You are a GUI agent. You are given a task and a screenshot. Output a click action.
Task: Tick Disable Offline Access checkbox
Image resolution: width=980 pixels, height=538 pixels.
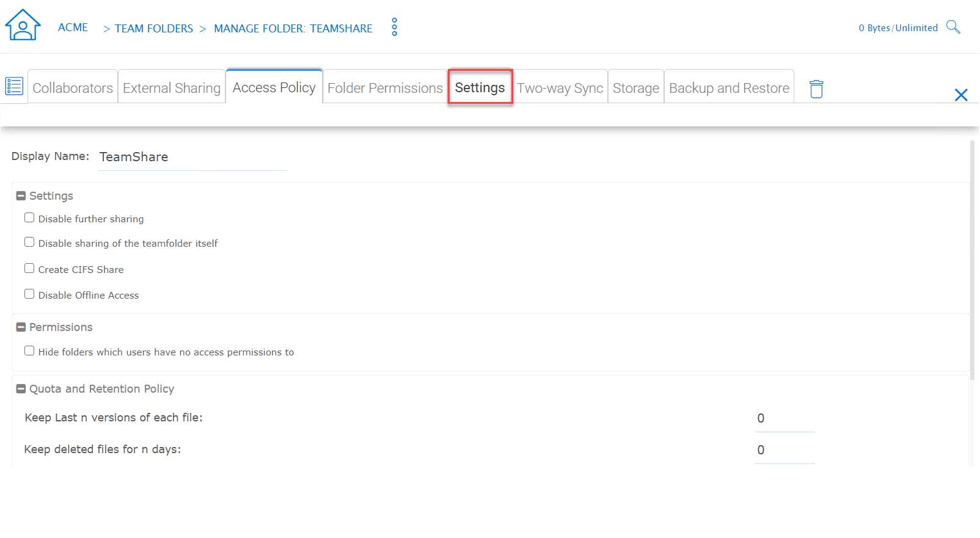pyautogui.click(x=29, y=294)
